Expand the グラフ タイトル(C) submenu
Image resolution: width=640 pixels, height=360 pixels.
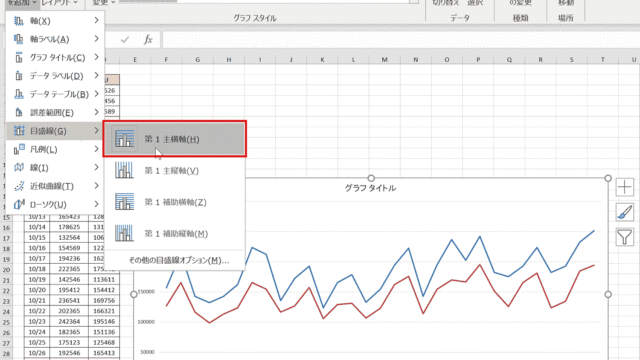pos(55,57)
